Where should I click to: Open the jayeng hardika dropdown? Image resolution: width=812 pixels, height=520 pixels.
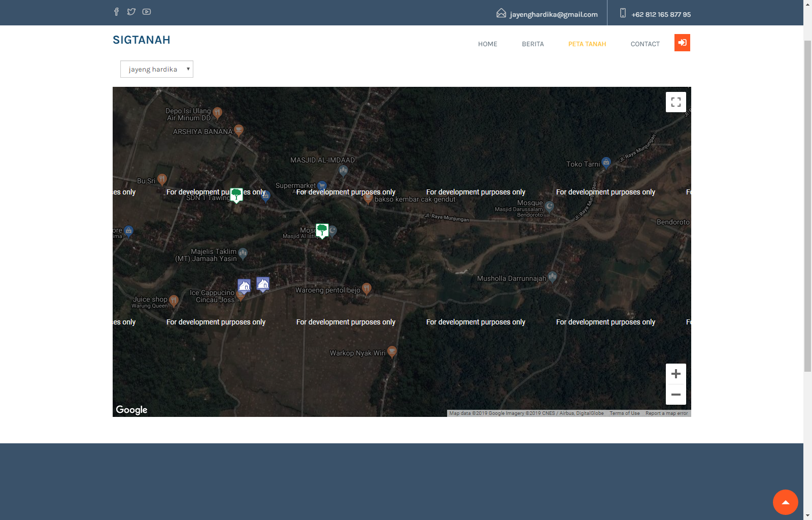pyautogui.click(x=157, y=69)
